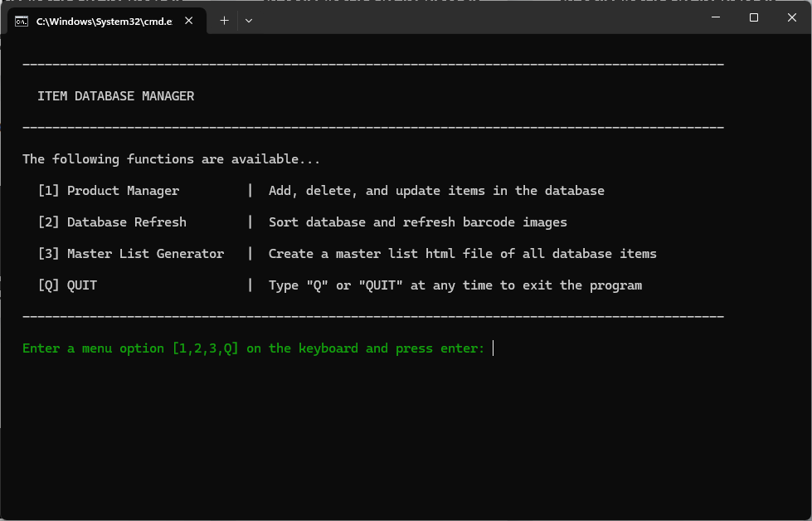Viewport: 812px width, 521px height.
Task: Close the cmd.exe tab
Action: coord(192,22)
